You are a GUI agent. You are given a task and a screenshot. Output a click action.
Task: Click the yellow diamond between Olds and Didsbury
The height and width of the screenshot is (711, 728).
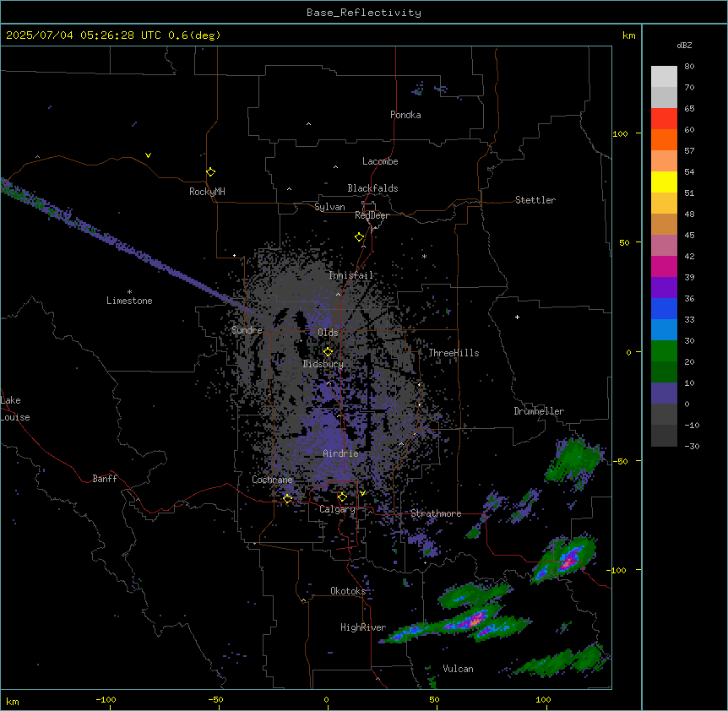(x=329, y=352)
